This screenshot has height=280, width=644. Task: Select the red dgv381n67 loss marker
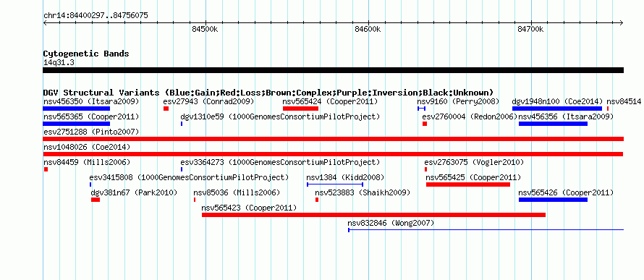[x=96, y=200]
